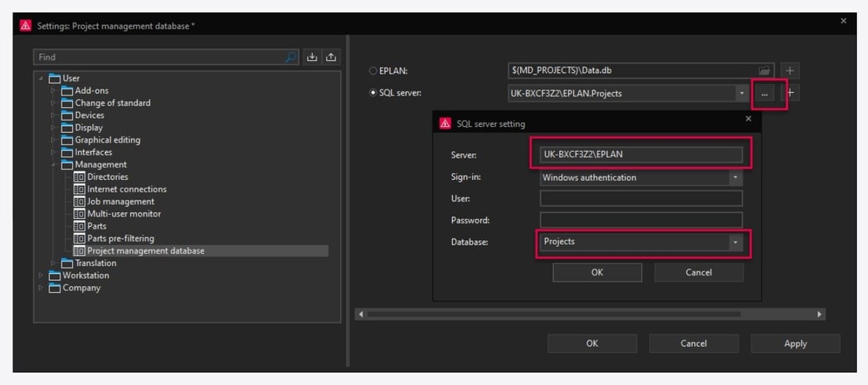Select Multi-user monitor settings item
The height and width of the screenshot is (385, 868).
124,214
